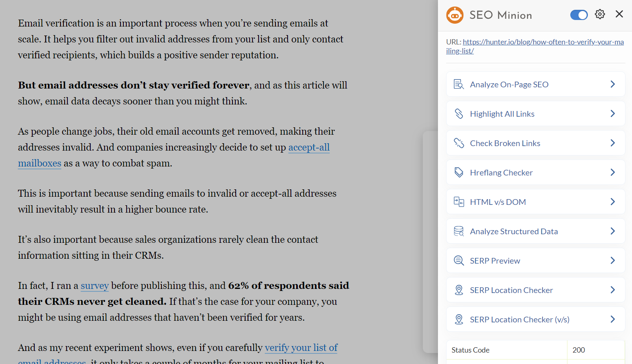Select the Hreflang Checker menu entry
This screenshot has height=364, width=632.
501,173
